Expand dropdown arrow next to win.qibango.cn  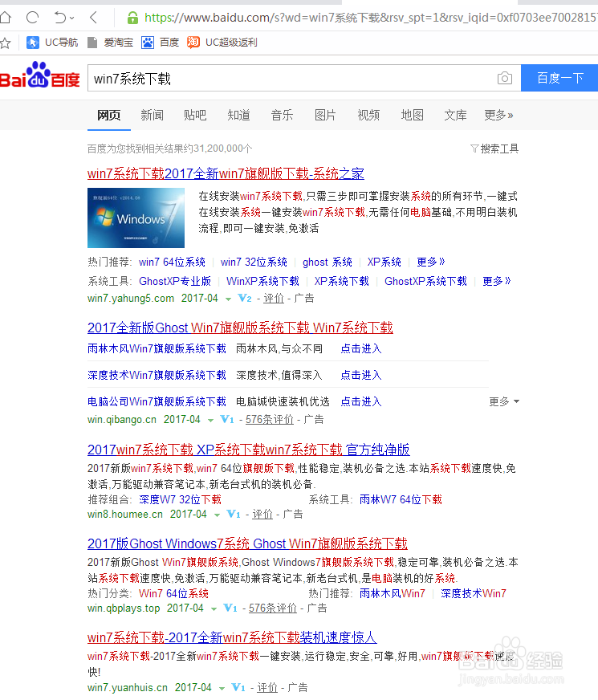[210, 421]
